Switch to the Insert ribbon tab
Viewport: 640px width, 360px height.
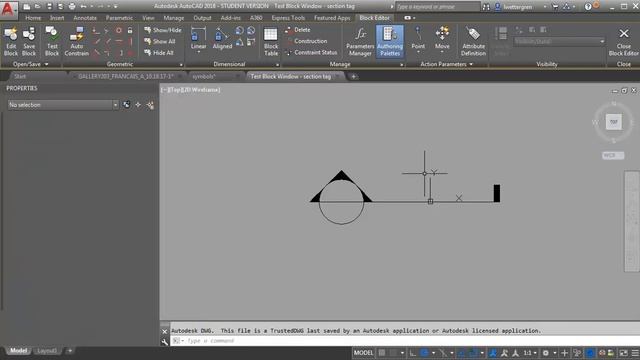coord(57,18)
